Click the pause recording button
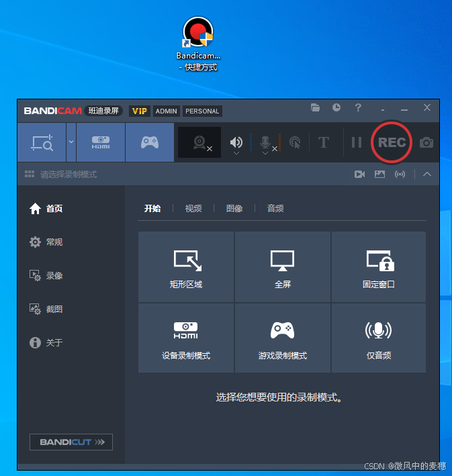The height and width of the screenshot is (476, 452). coord(357,142)
